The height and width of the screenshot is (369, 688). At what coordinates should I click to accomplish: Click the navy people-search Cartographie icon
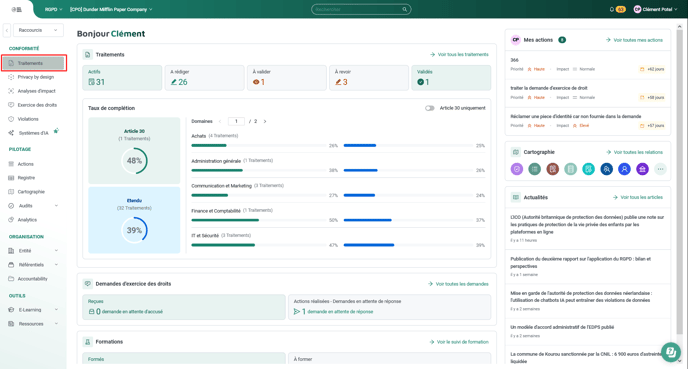606,169
